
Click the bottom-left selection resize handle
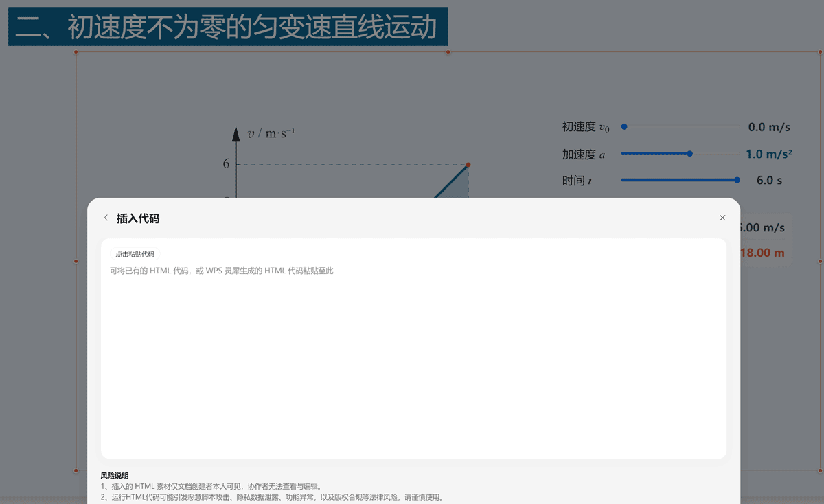(76, 470)
